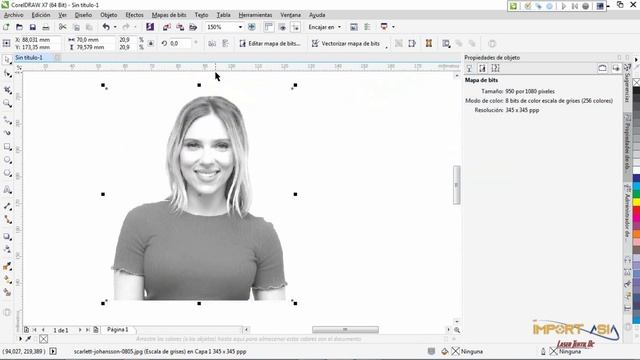640x360 pixels.
Task: Toggle Show Rulers button
Action: tap(268, 27)
